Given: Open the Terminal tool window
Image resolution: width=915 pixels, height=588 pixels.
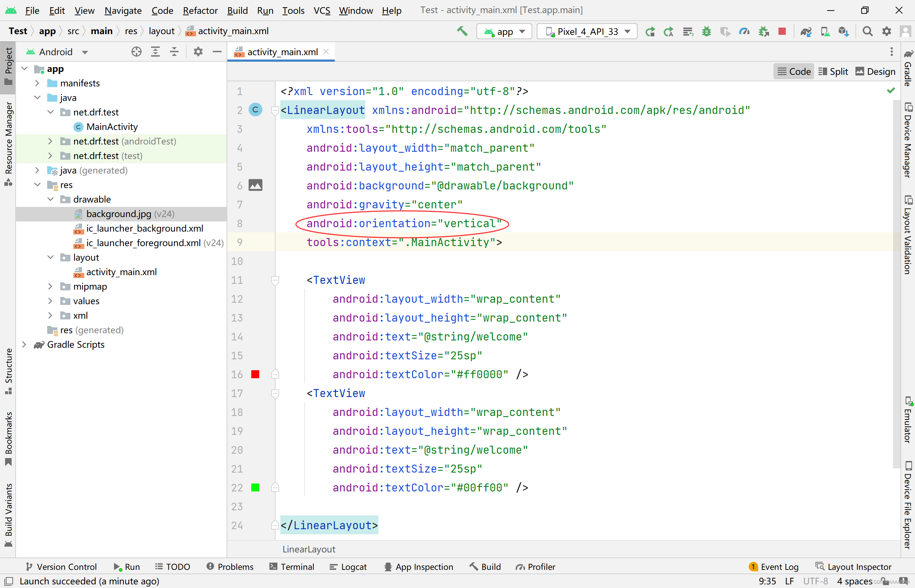Looking at the screenshot, I should (292, 567).
